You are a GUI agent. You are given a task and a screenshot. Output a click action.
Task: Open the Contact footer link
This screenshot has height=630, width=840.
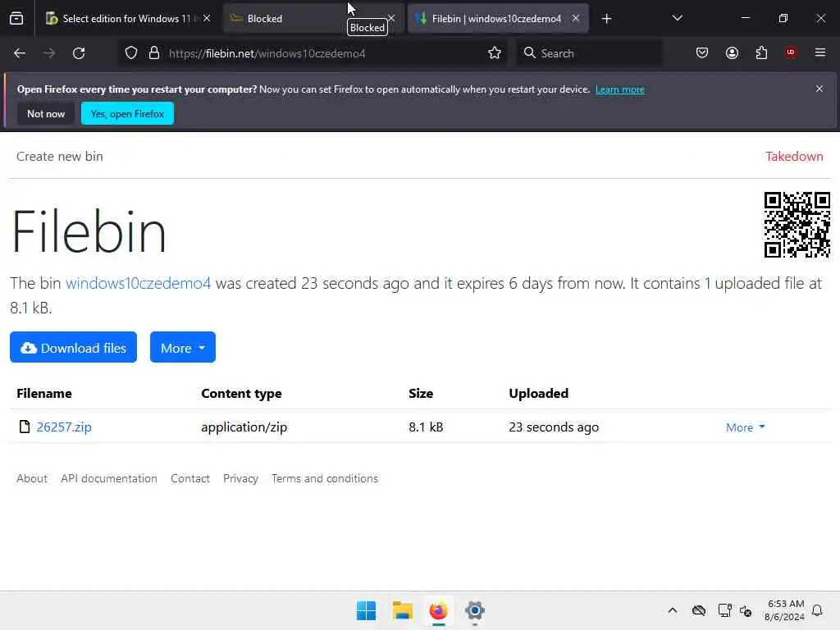(189, 478)
